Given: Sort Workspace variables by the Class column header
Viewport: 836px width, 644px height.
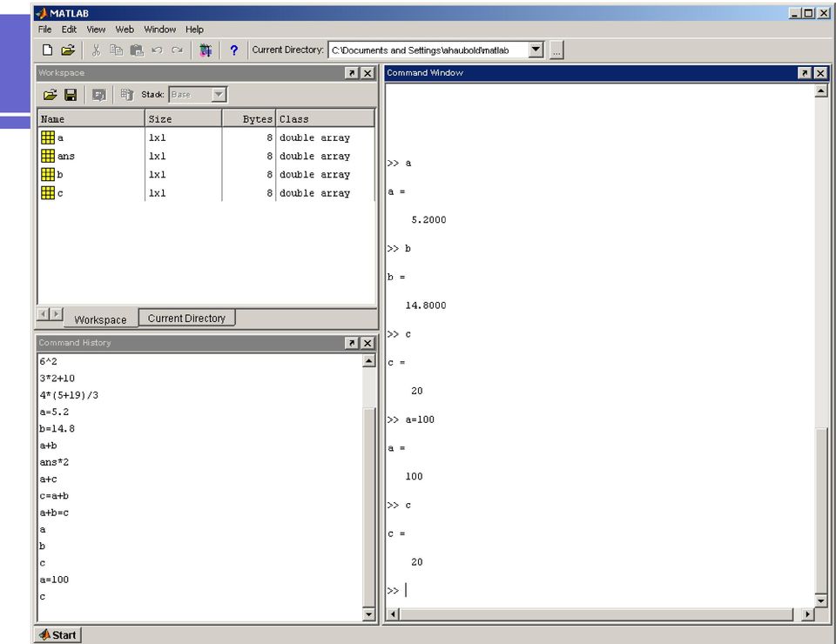Looking at the screenshot, I should tap(325, 118).
